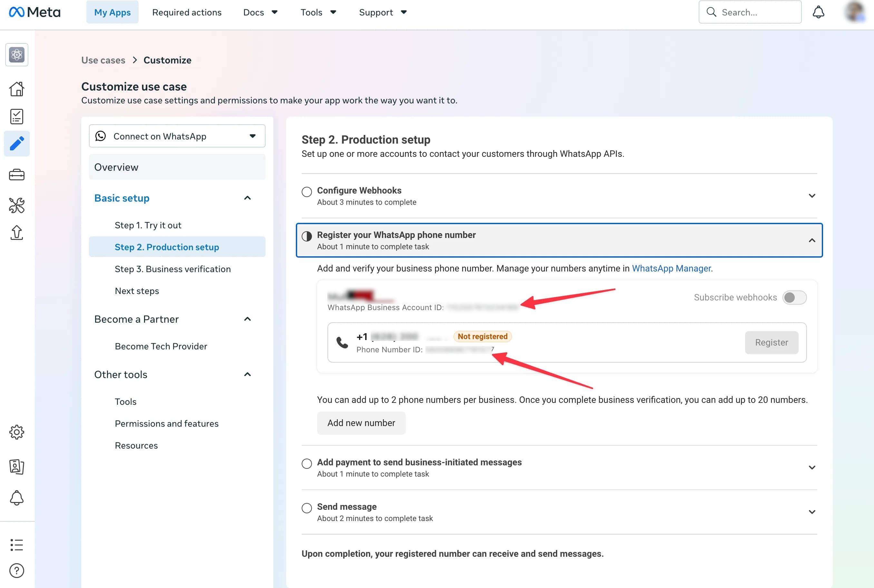Click the WhatsApp Business Account ID label
874x588 pixels.
point(385,308)
